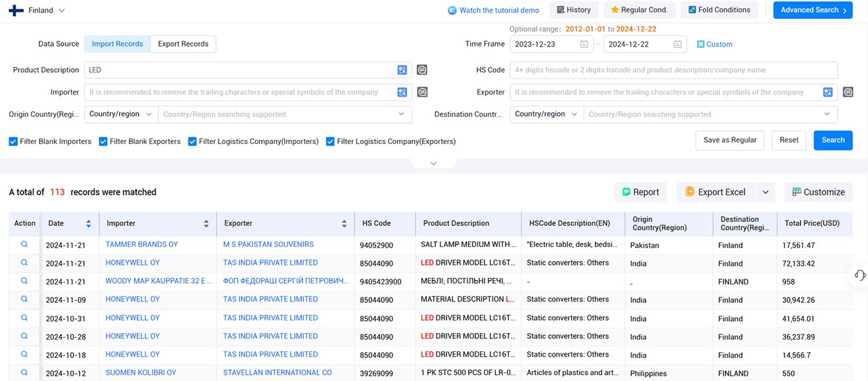Open calendar icon for start date 2023-12-23
The height and width of the screenshot is (381, 868).
coord(584,45)
